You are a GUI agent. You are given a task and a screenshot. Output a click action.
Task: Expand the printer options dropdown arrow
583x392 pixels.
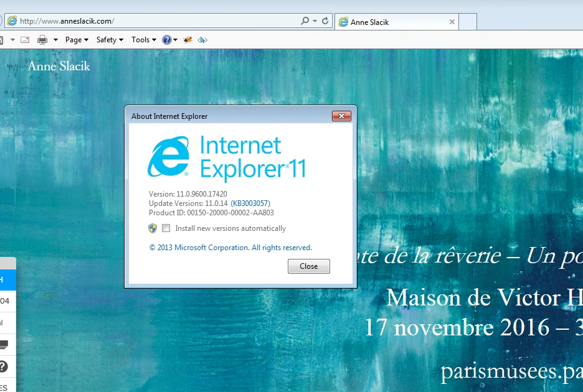[55, 40]
